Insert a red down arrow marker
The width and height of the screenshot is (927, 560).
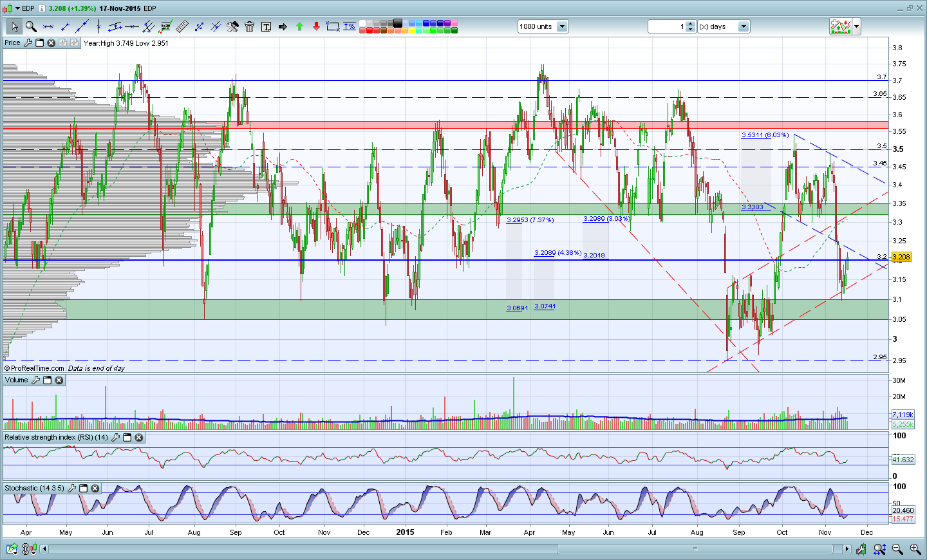pyautogui.click(x=316, y=26)
